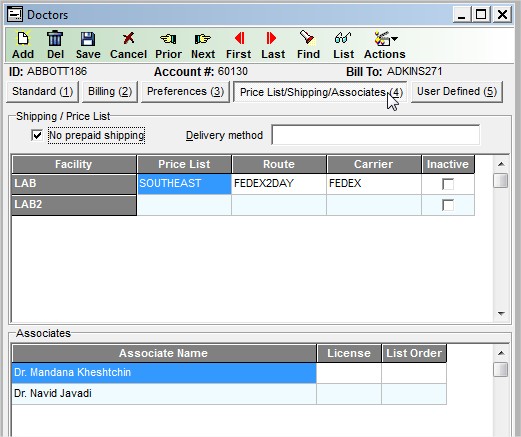Switch to the Preferences (3) tab
521x437 pixels.
coord(185,92)
